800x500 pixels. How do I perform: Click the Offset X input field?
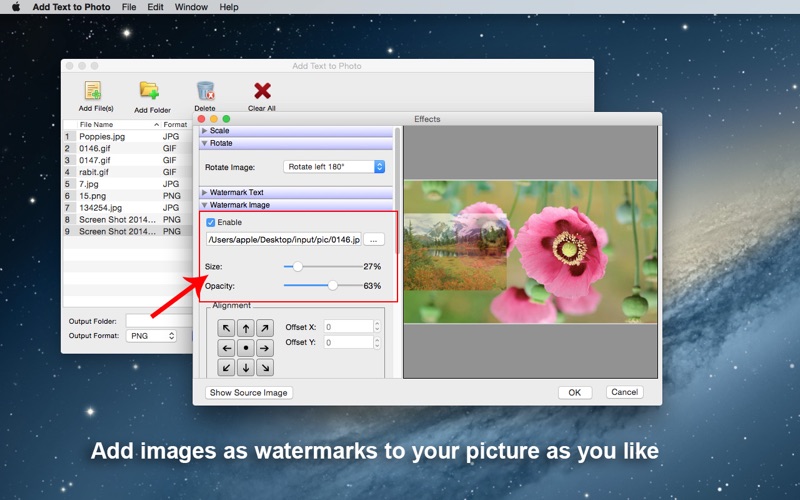pos(348,327)
